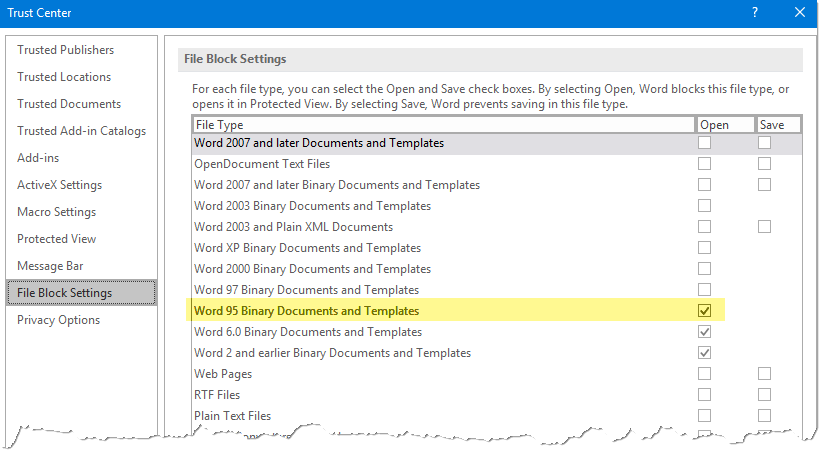Open Protected View section
This screenshot has width=821, height=467.
pos(57,239)
